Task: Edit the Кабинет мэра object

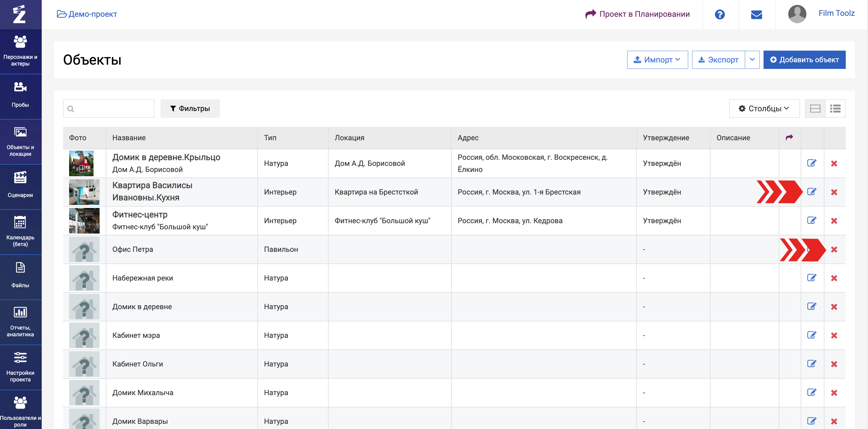Action: 812,335
